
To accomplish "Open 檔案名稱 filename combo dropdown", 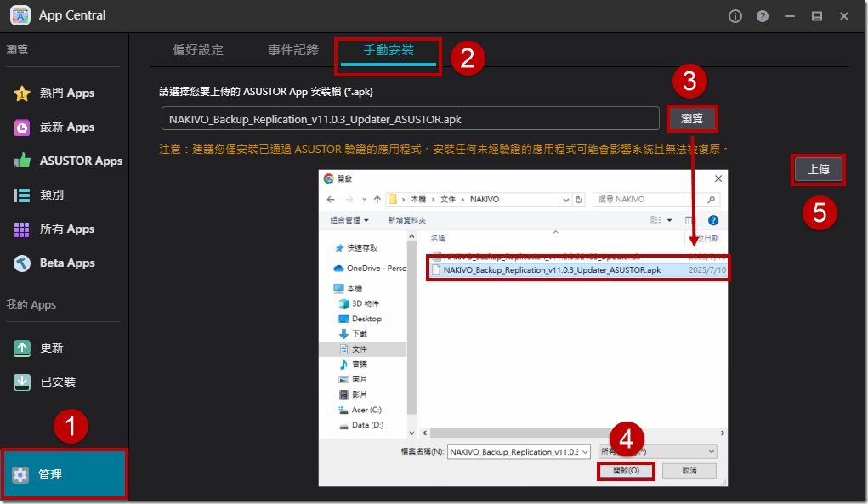I will [585, 452].
